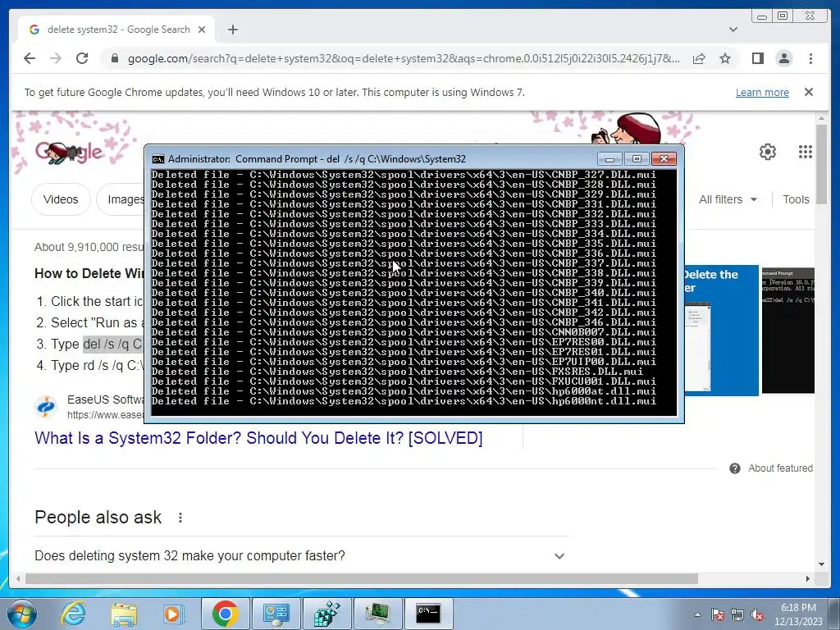Screen dimensions: 840x630
Task: Click the Google doodle logo
Action: click(70, 152)
